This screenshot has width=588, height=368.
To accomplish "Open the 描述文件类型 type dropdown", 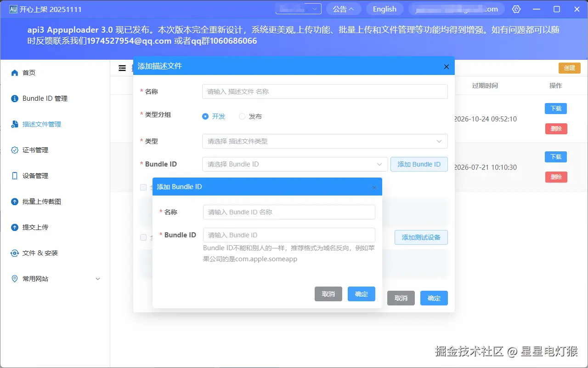I will (x=325, y=141).
